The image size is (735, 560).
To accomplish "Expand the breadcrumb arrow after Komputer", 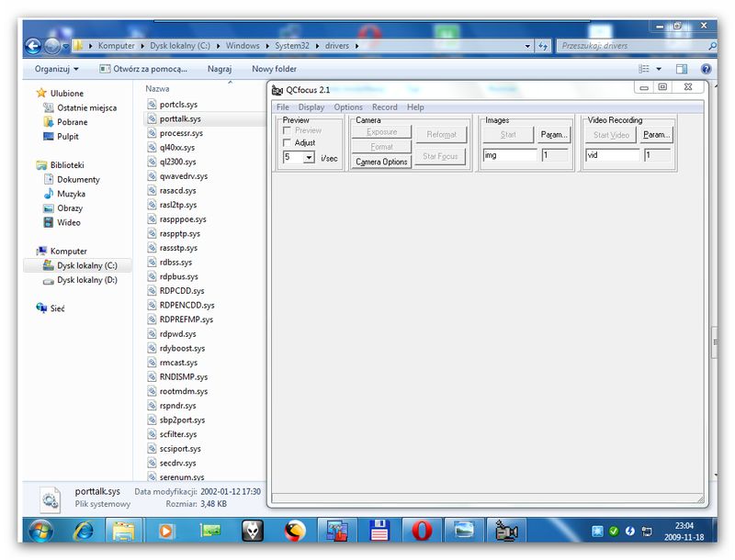I will 142,46.
